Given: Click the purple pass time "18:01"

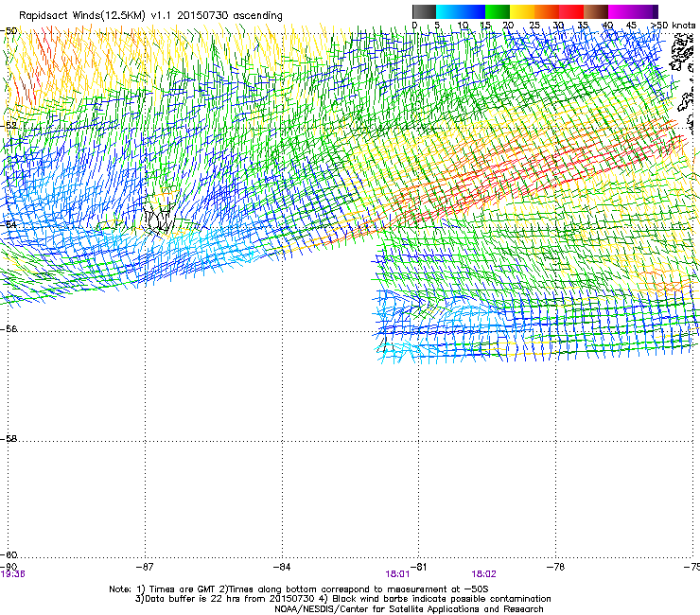Looking at the screenshot, I should pos(397,574).
